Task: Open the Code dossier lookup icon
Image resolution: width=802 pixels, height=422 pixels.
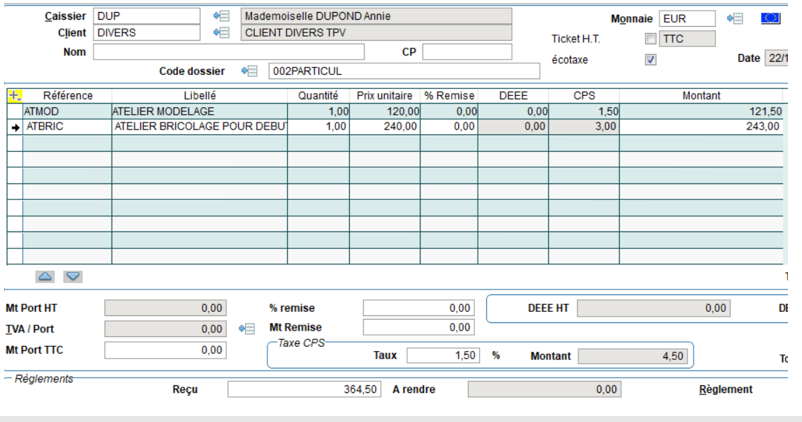Action: pyautogui.click(x=249, y=71)
